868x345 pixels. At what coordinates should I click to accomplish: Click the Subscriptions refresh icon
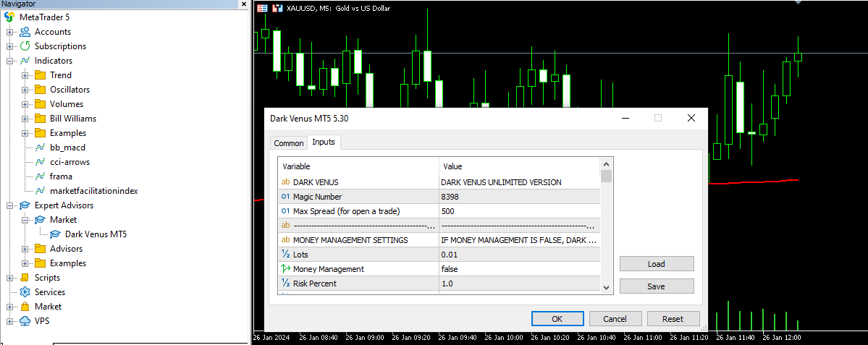point(25,46)
